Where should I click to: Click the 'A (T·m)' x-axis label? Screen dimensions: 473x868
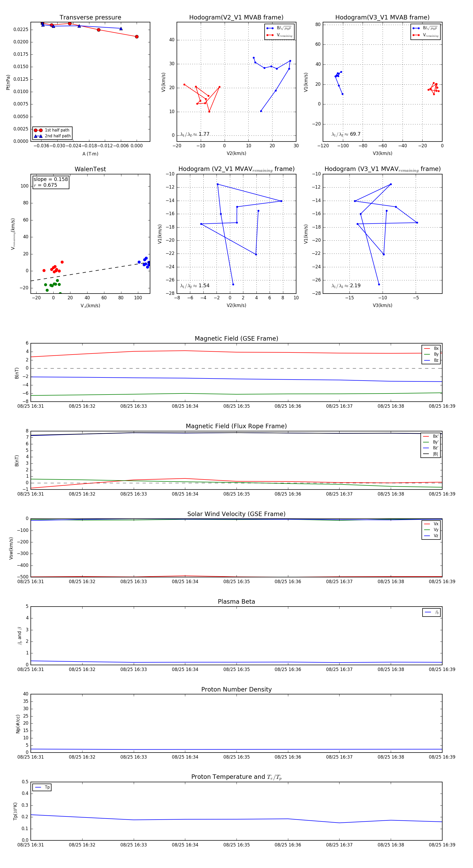point(90,154)
